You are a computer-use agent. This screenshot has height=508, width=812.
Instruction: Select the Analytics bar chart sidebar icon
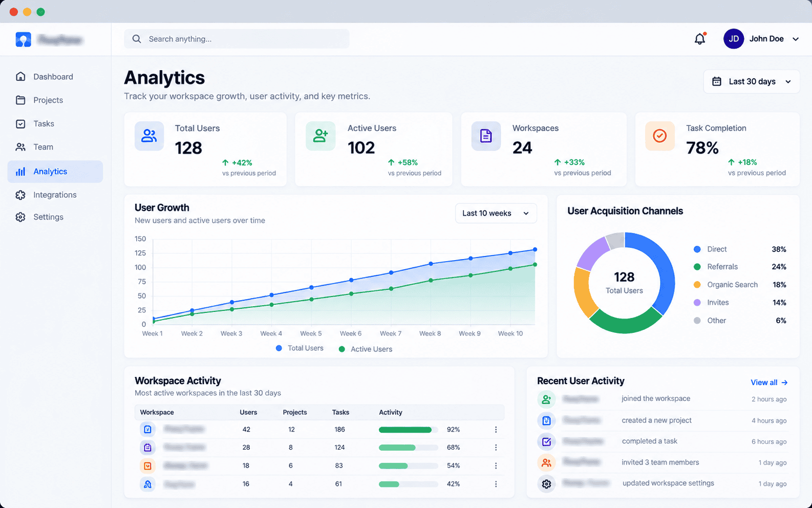click(x=20, y=172)
